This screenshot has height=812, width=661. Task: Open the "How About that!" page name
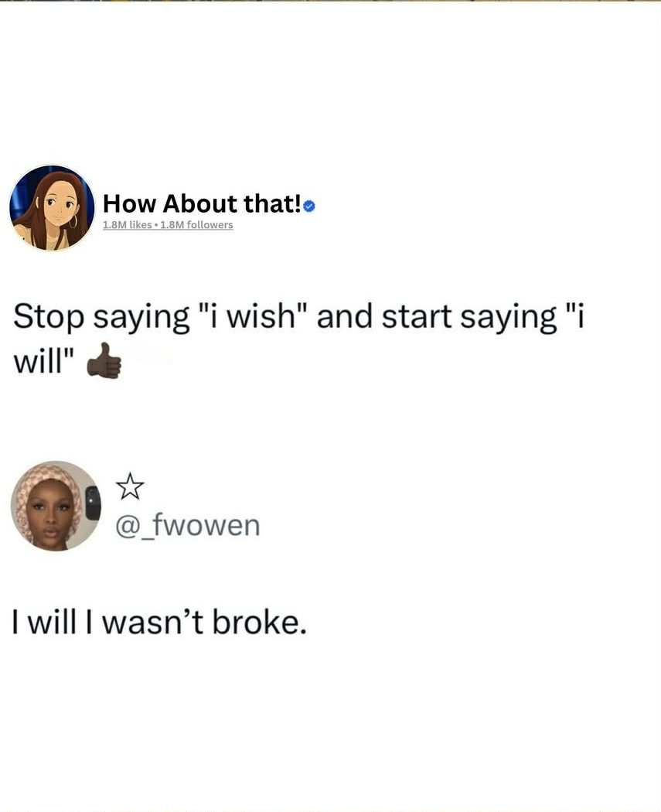202,203
